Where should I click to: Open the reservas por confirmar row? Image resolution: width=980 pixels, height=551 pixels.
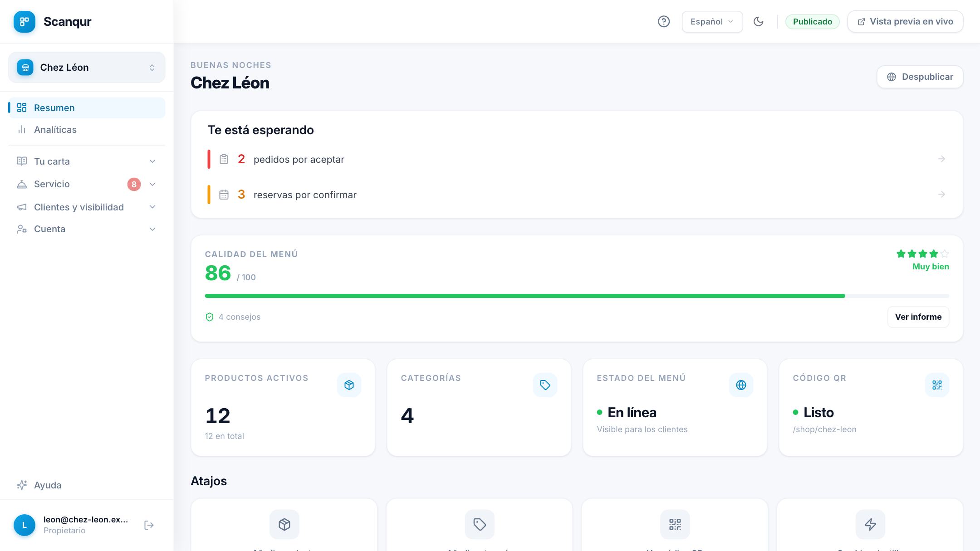point(577,195)
